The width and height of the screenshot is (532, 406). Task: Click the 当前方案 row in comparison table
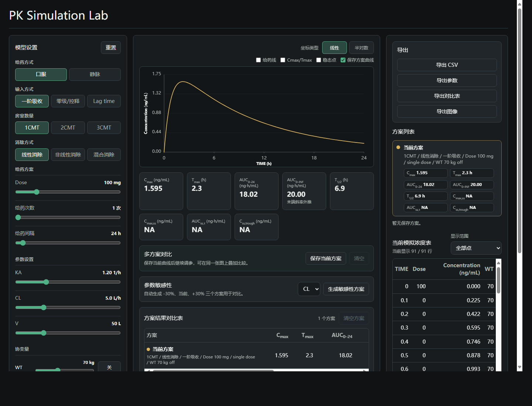click(256, 355)
